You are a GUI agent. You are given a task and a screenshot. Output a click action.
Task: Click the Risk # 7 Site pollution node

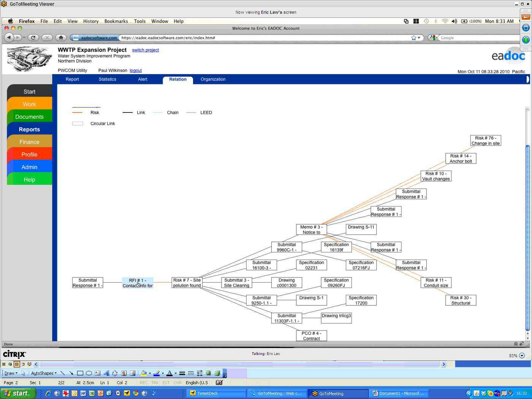point(187,283)
